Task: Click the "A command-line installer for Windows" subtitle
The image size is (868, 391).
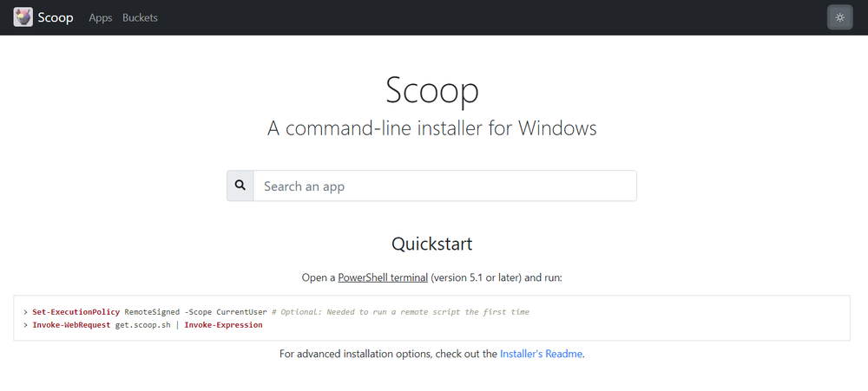Action: coord(431,128)
